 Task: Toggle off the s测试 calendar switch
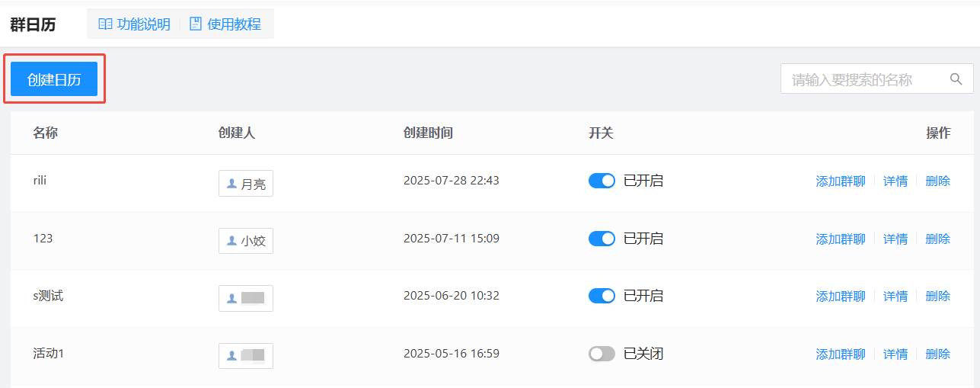click(602, 296)
